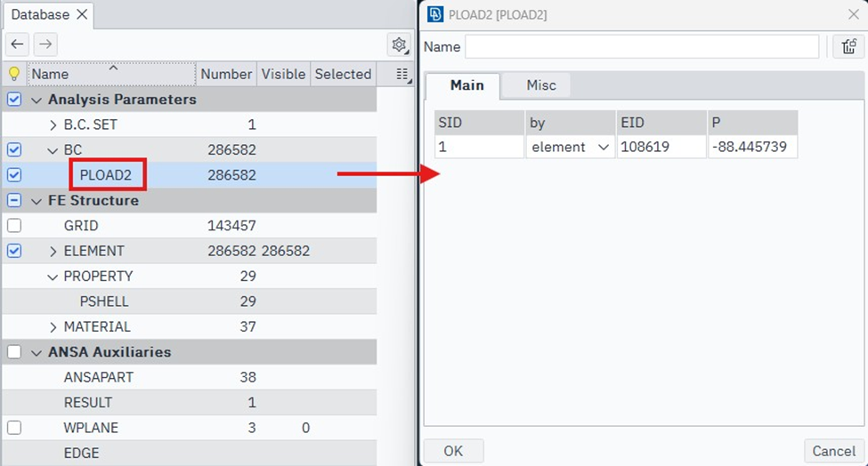Toggle the PLOAD2 row checkbox
The height and width of the screenshot is (466, 868).
pos(14,175)
